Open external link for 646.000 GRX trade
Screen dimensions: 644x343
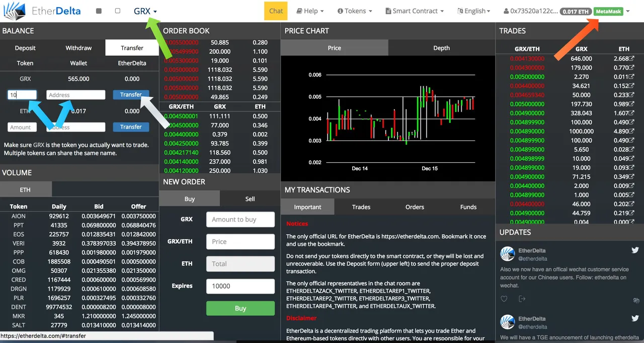[x=631, y=59]
